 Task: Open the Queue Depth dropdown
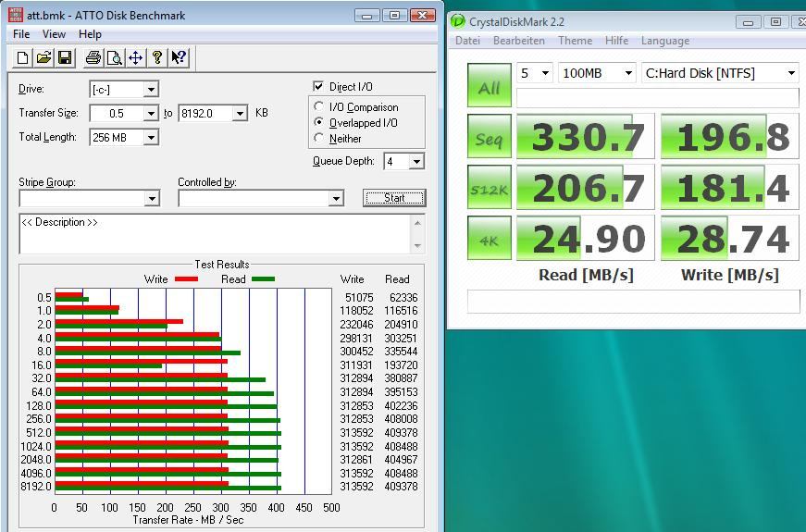click(416, 161)
